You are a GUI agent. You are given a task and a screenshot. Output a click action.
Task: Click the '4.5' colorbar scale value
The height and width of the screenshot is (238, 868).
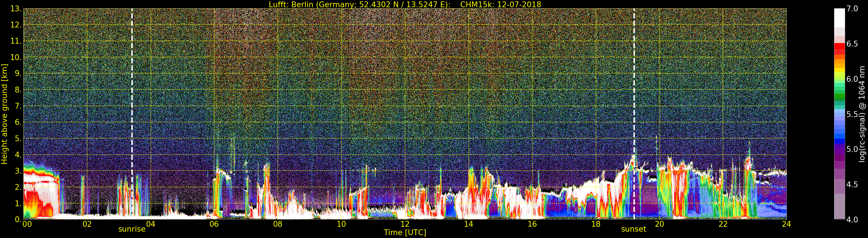(x=852, y=185)
